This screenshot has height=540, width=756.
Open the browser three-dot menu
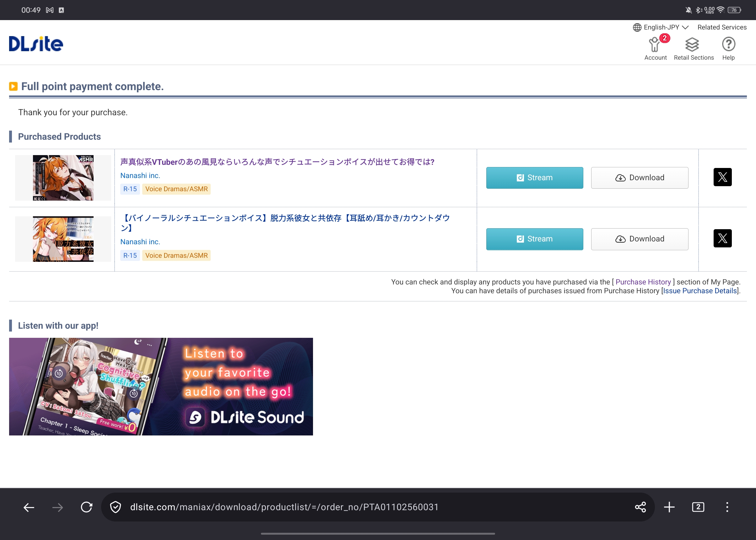(727, 507)
